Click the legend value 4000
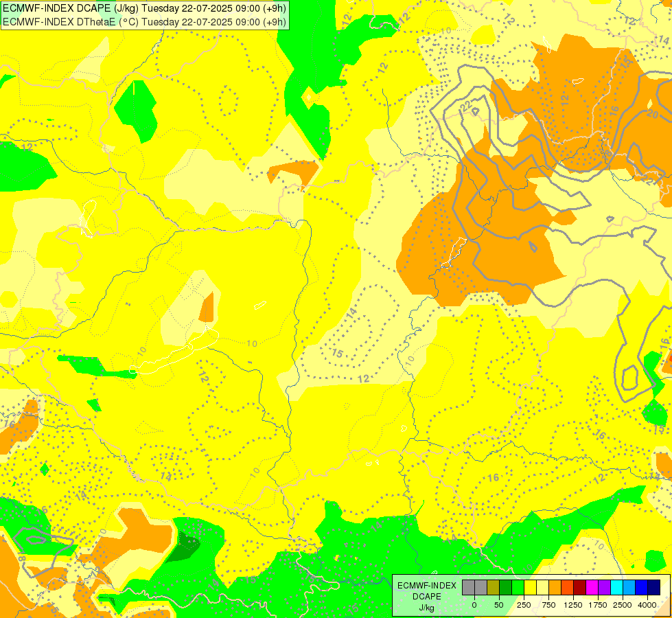Image resolution: width=672 pixels, height=618 pixels. [647, 605]
